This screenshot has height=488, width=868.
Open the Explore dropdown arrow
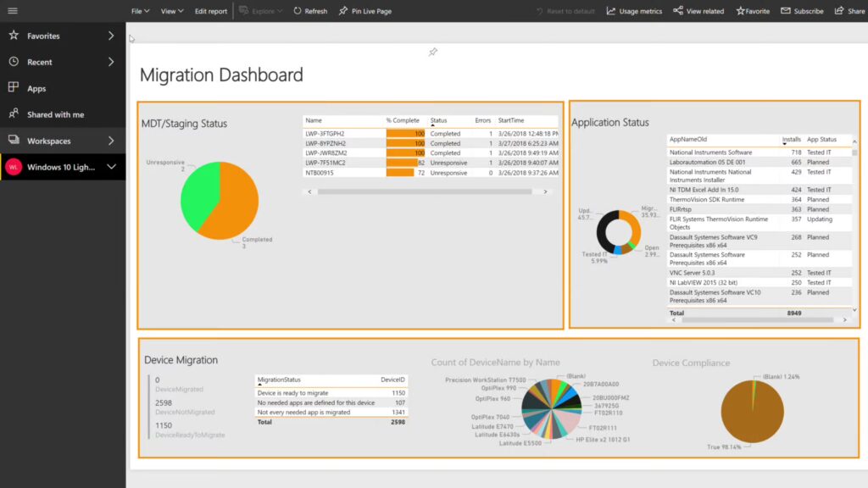click(280, 11)
